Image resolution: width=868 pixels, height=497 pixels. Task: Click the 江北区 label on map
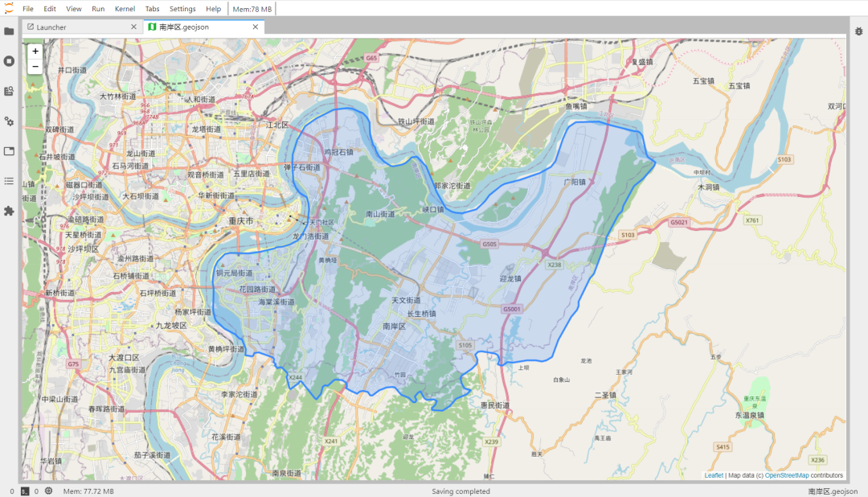click(276, 125)
